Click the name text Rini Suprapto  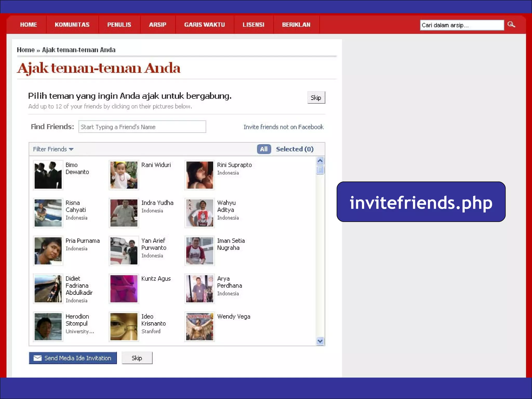234,165
